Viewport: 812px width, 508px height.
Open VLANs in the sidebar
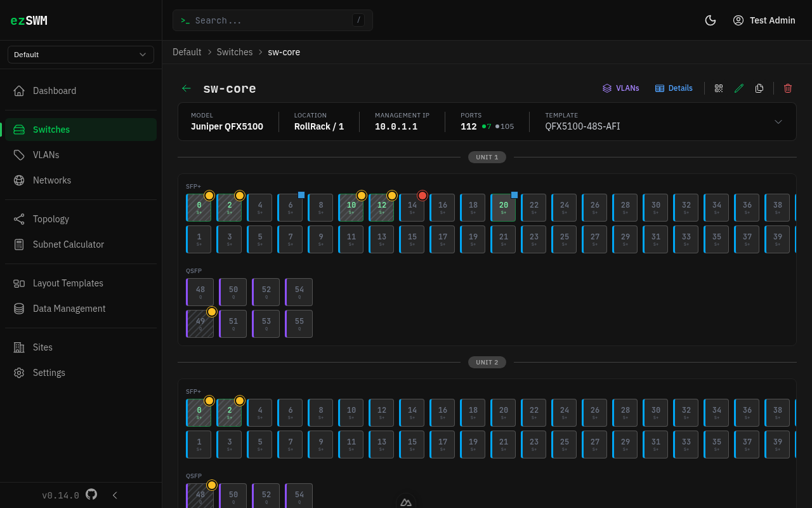81,155
